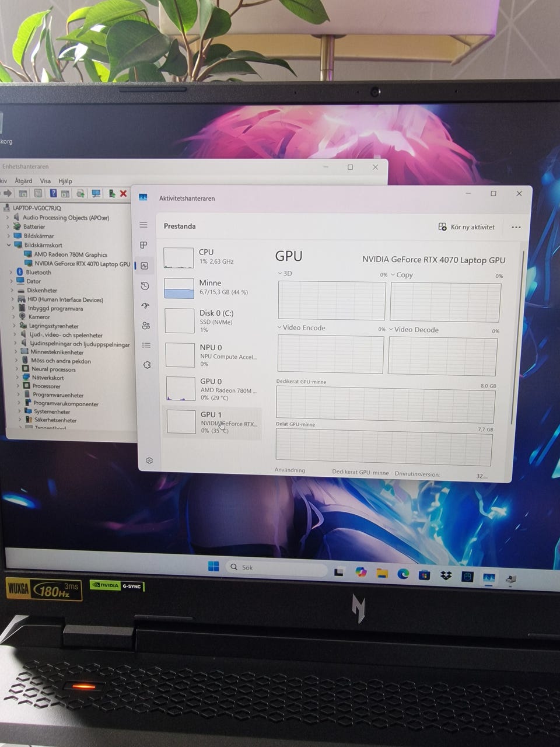The height and width of the screenshot is (747, 560).
Task: Select Säkerhetsenheter tree item
Action: (51, 420)
